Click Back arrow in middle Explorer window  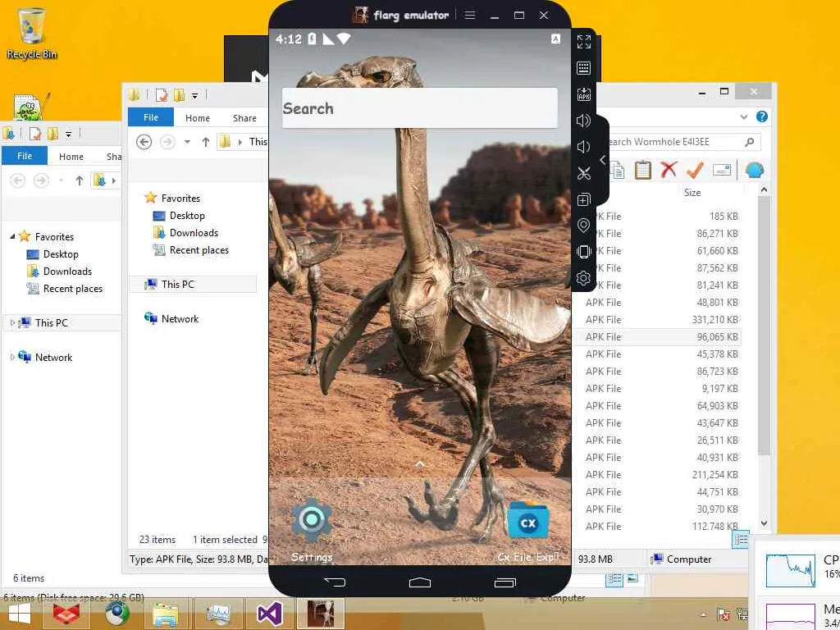coord(144,142)
